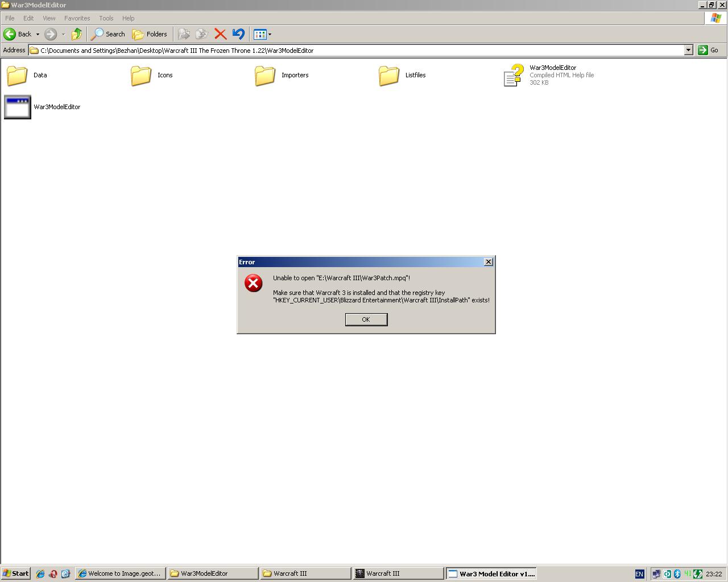728x582 pixels.
Task: Expand the Forward history dropdown arrow
Action: click(x=63, y=34)
